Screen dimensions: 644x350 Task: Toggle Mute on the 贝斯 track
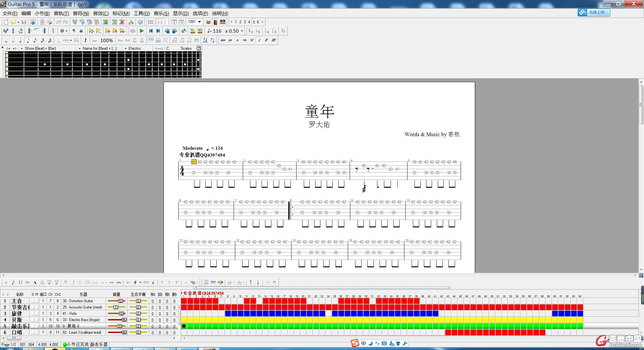[37, 320]
